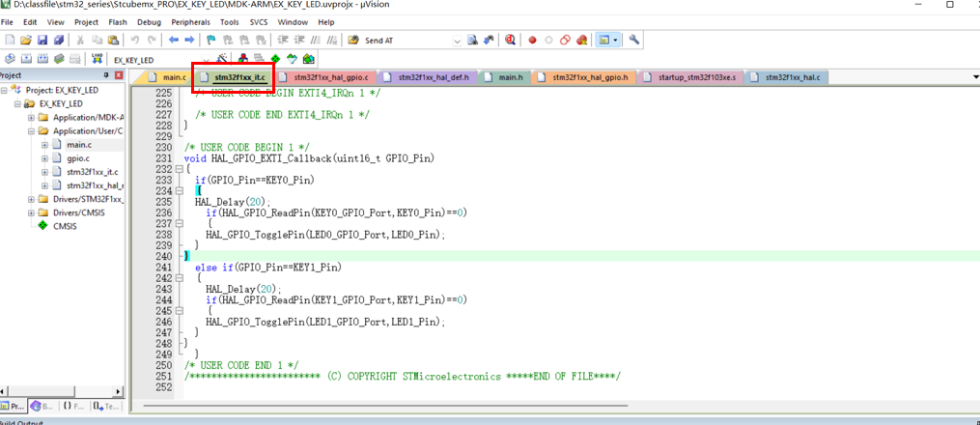
Task: Select the CMSIS item in project tree
Action: coord(65,226)
